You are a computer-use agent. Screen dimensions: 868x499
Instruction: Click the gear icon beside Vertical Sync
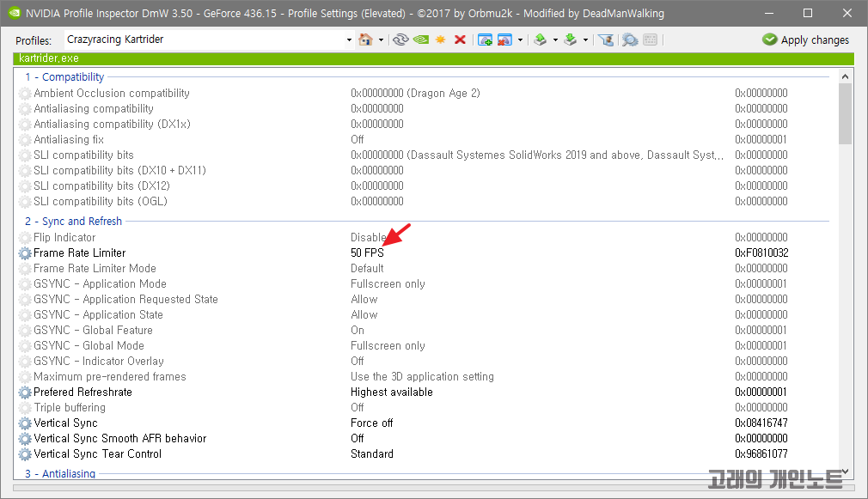(25, 423)
